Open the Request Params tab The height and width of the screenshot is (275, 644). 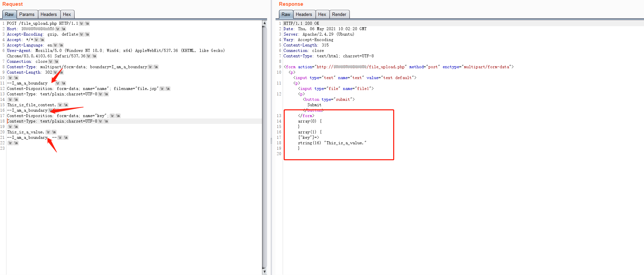(x=27, y=15)
